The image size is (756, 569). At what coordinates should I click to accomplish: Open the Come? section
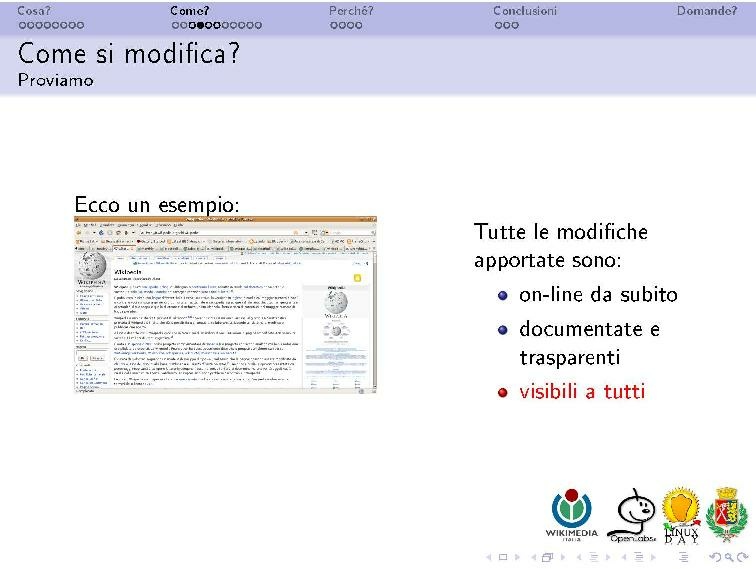[189, 11]
